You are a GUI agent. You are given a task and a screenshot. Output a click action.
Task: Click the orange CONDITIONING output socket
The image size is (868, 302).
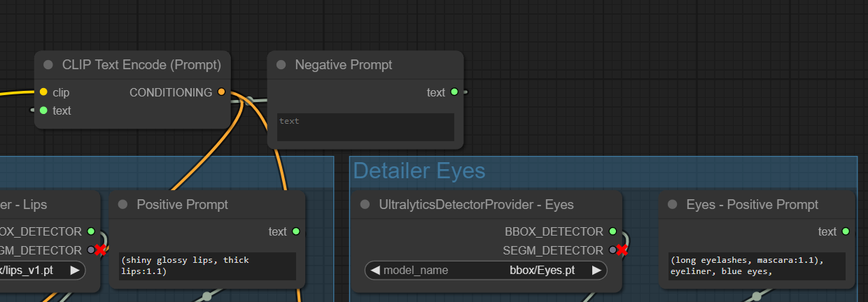click(x=222, y=92)
